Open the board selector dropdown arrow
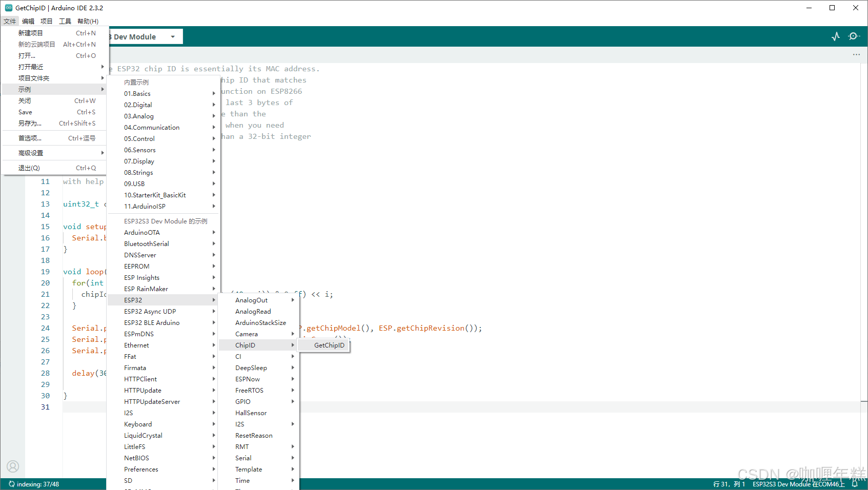 (x=173, y=37)
